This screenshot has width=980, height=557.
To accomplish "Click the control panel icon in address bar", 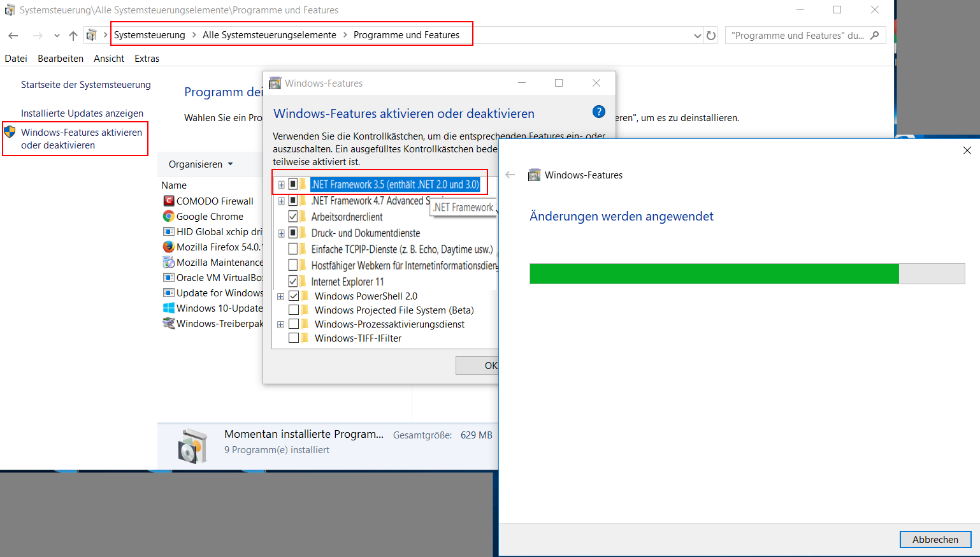I will [92, 35].
